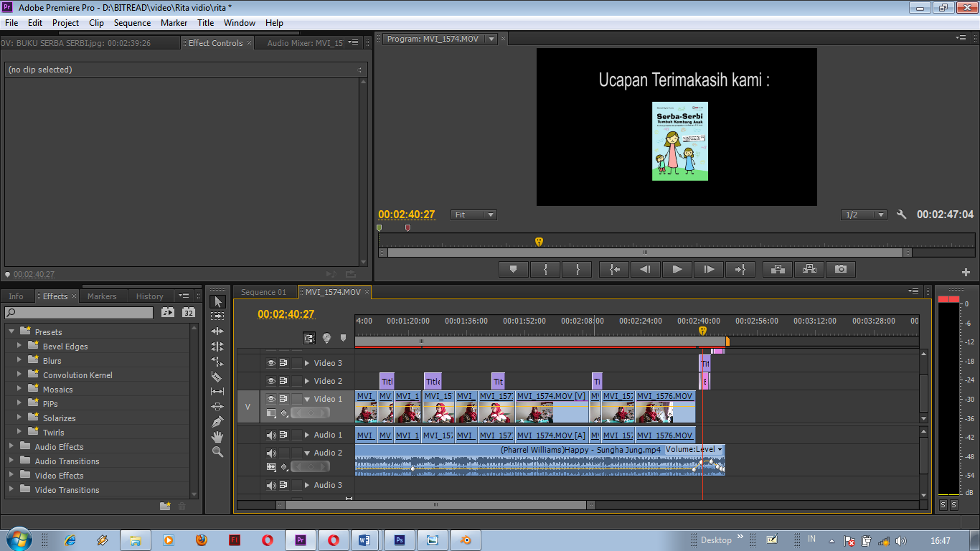Step forward one frame
Screen dimensions: 980x551
(708, 269)
